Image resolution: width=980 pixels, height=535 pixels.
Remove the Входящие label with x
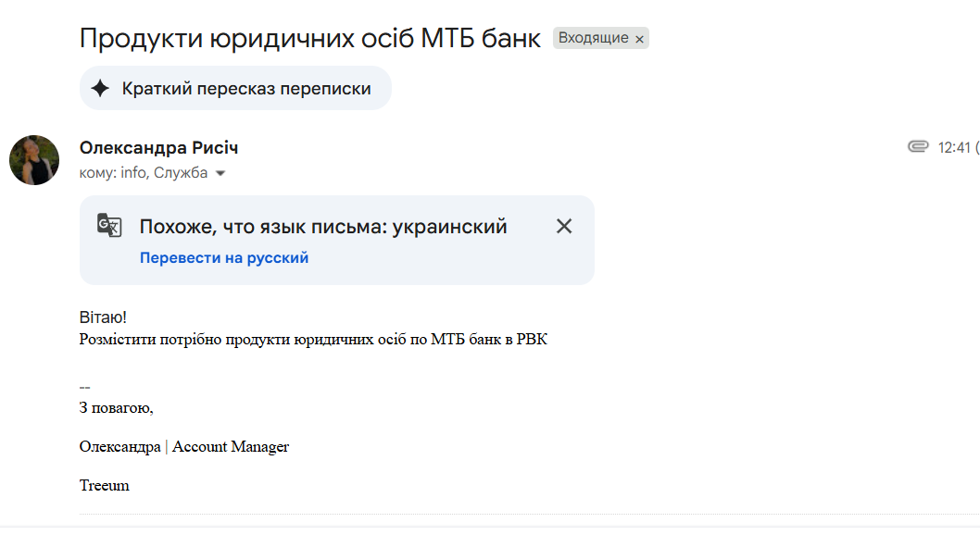(639, 39)
